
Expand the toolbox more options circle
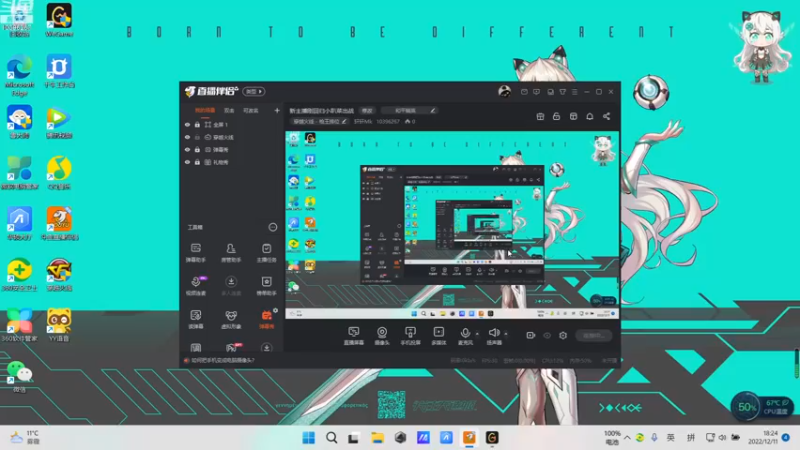(272, 227)
